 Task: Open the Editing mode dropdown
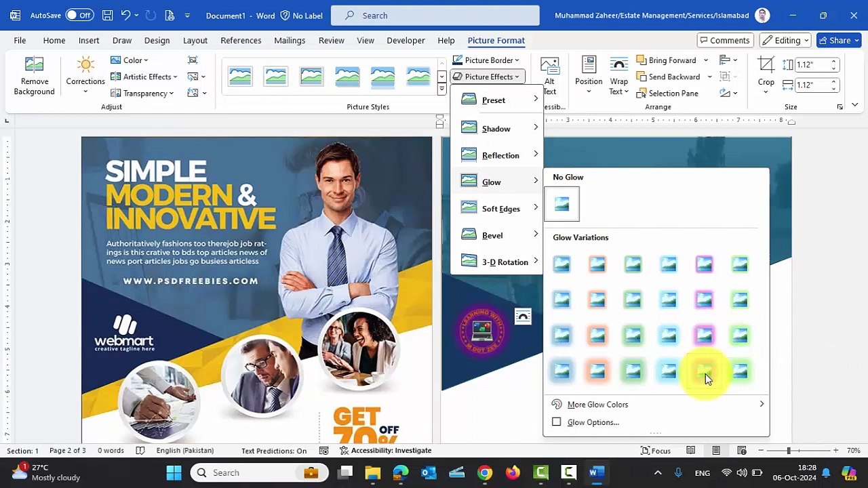(x=786, y=40)
